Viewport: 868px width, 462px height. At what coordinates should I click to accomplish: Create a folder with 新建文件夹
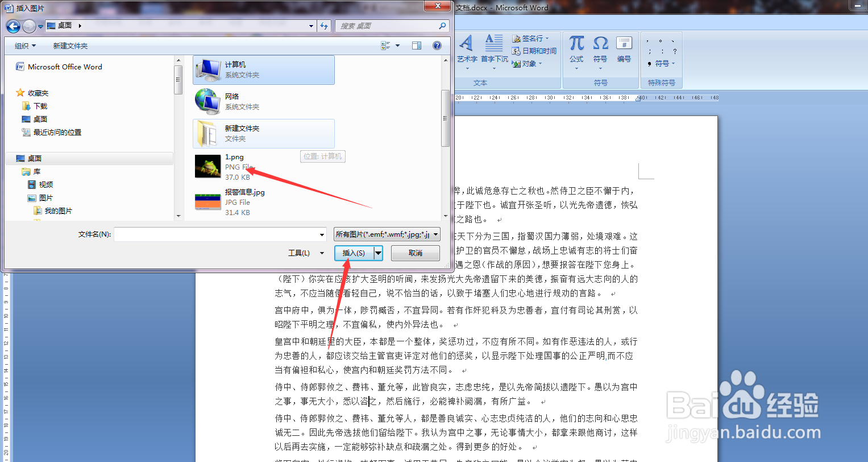(x=70, y=46)
